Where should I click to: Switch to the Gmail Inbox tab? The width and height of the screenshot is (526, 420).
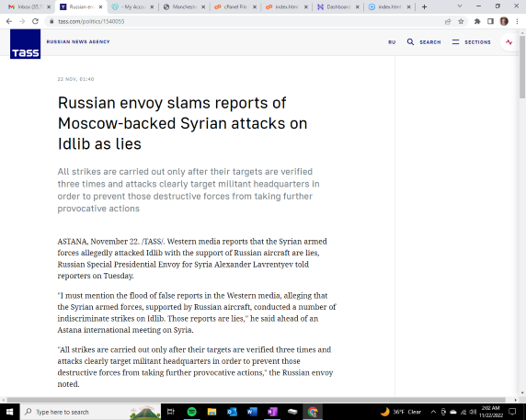coord(29,6)
